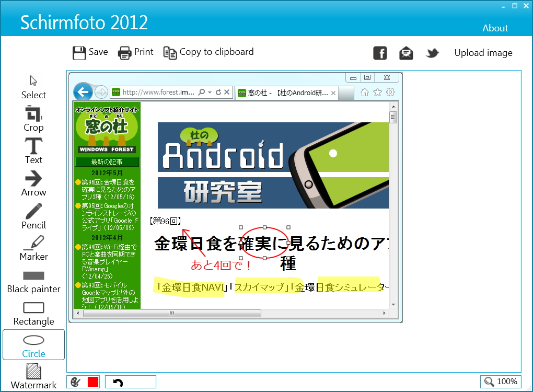Screen dimensions: 533x392
Task: Activate the Crop tool
Action: (x=33, y=119)
